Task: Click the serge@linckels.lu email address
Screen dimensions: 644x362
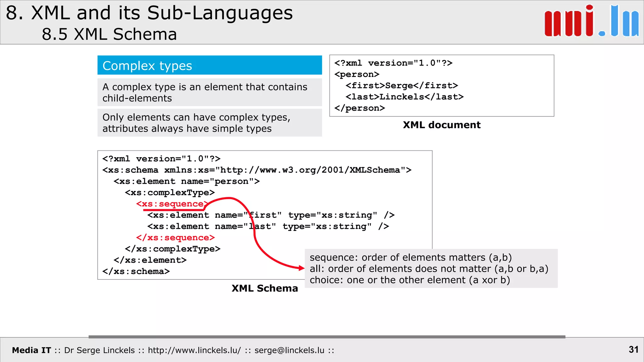Action: click(289, 350)
